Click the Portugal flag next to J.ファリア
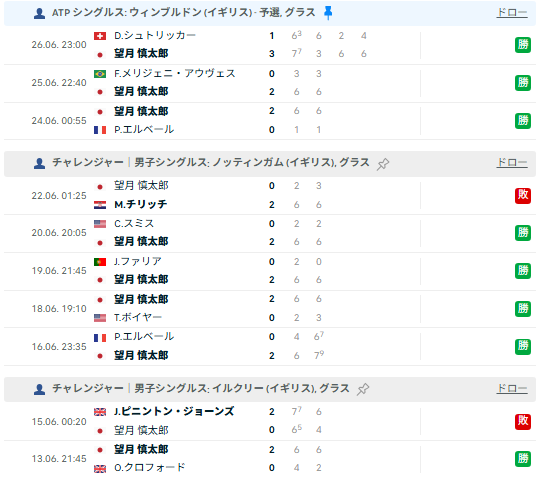This screenshot has height=477, width=541. [x=100, y=262]
